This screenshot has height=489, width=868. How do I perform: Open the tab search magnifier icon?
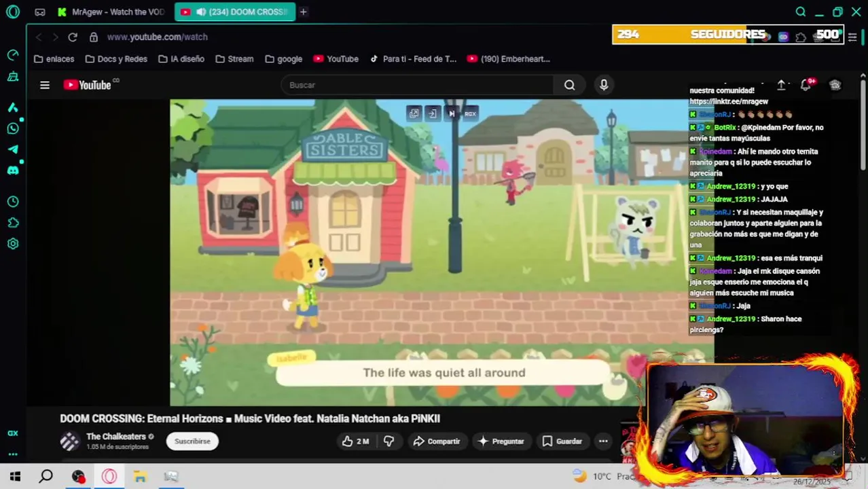pos(801,12)
